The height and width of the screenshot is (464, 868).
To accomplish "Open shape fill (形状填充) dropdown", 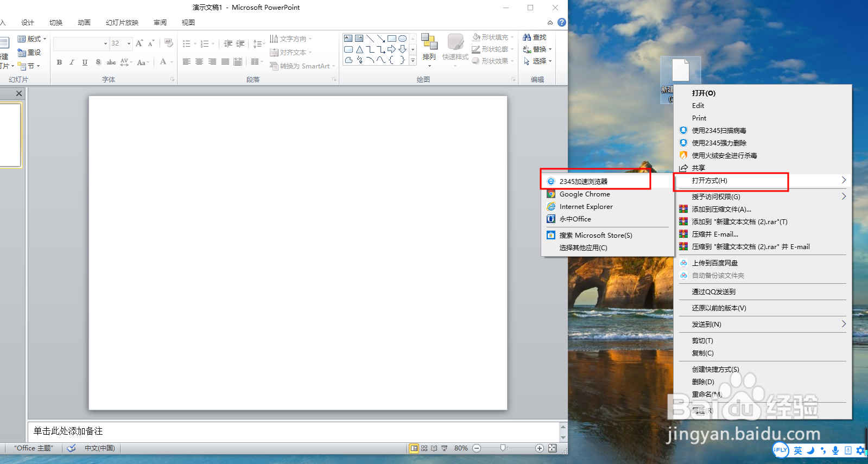I will 493,37.
